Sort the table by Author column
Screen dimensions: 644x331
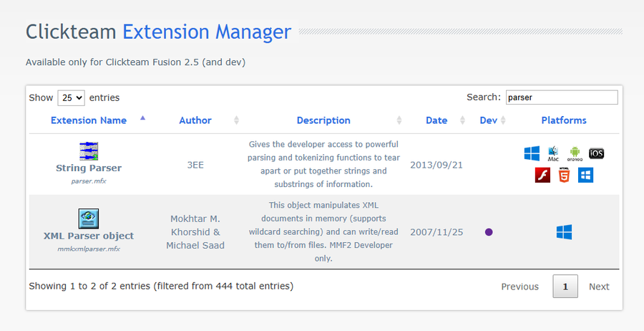(195, 120)
